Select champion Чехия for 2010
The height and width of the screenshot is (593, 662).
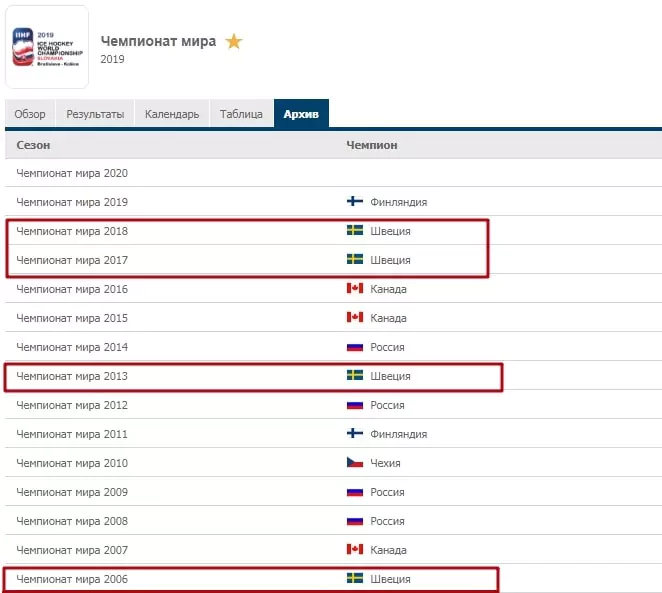pyautogui.click(x=385, y=463)
